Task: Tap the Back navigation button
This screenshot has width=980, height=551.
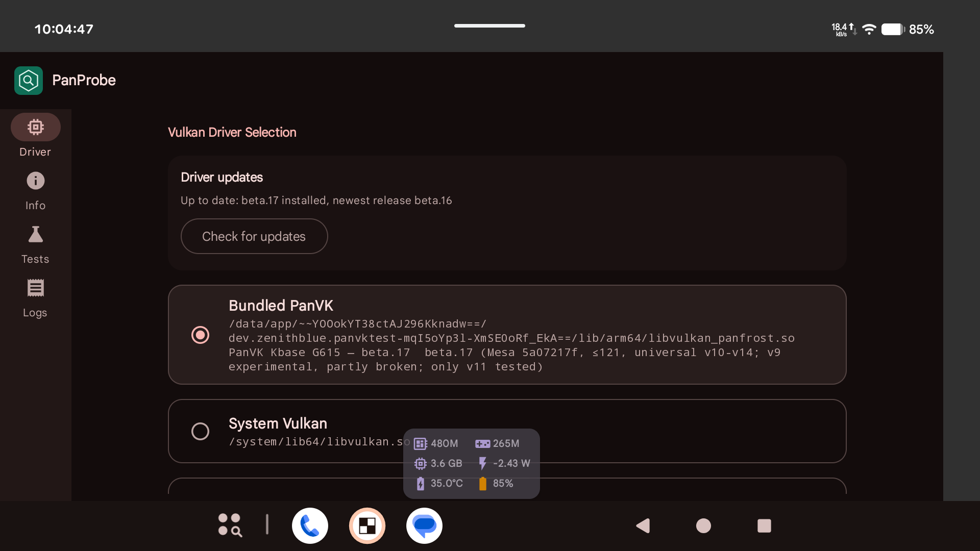Action: [643, 525]
